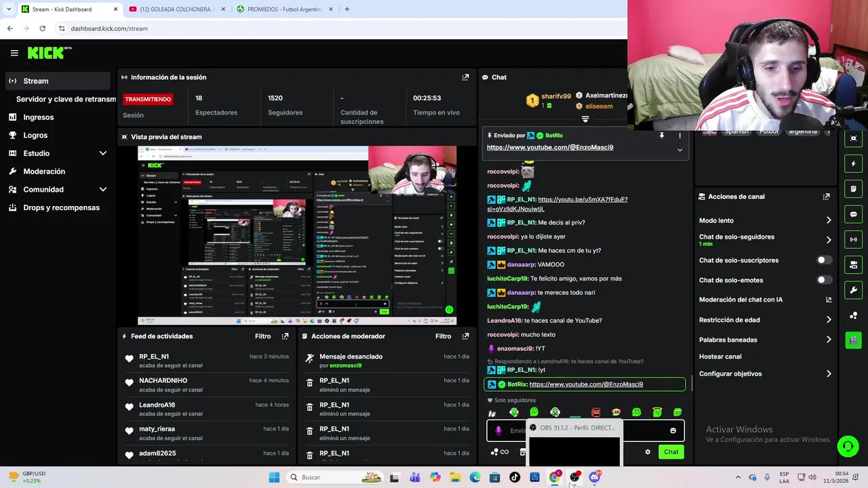Click the KICK logo

(49, 53)
